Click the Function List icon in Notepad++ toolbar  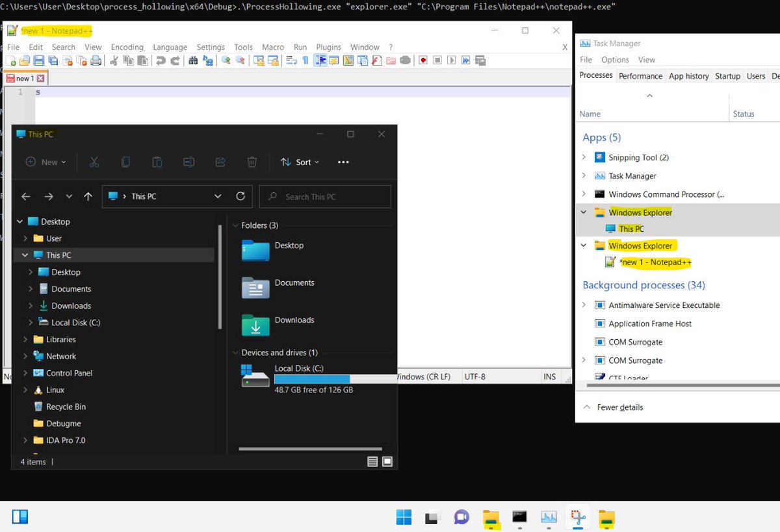[376, 60]
